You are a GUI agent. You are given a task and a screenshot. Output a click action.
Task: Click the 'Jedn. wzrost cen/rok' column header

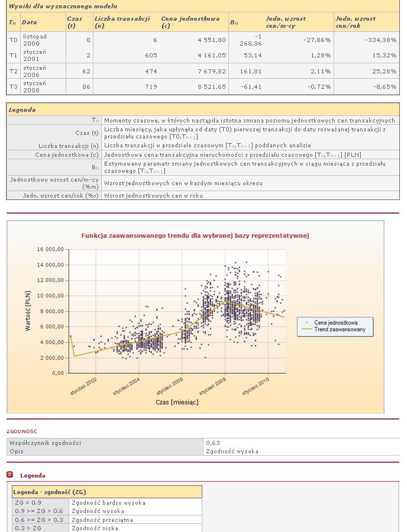pos(356,22)
